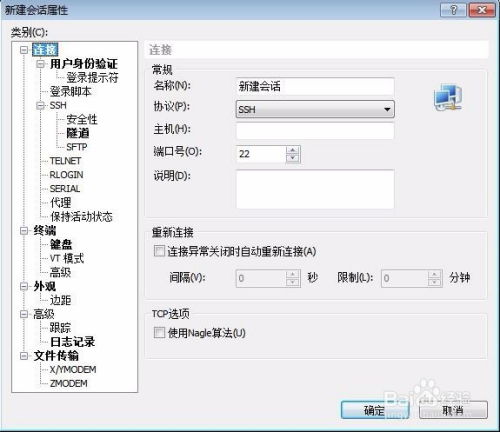Click the network computers session icon
Screen dimensions: 500x432
(x=448, y=98)
